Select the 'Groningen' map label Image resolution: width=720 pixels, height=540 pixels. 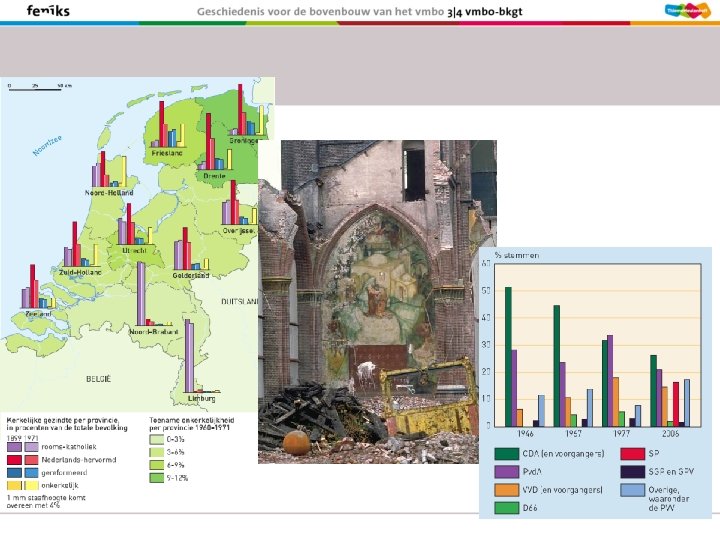pyautogui.click(x=243, y=141)
